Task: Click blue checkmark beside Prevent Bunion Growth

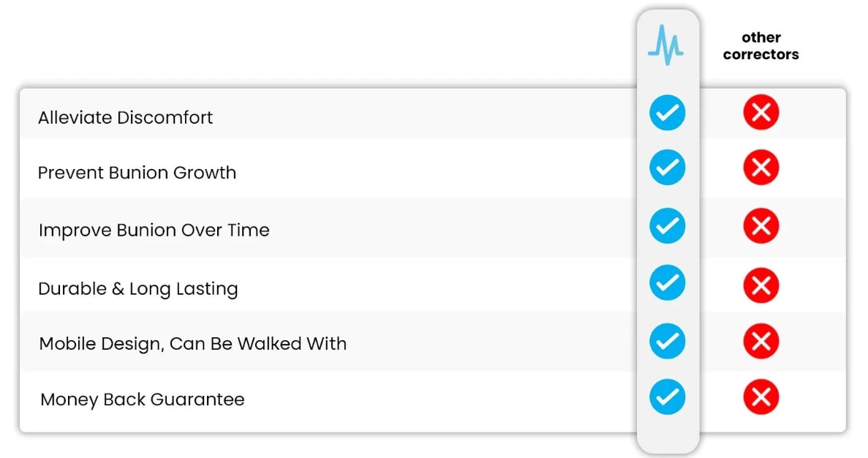Action: click(667, 168)
